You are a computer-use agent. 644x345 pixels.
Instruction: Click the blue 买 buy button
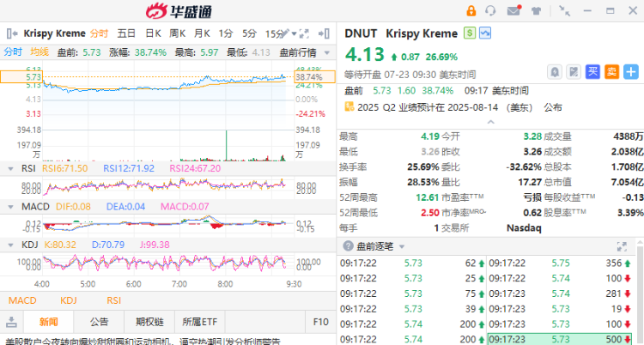coord(592,72)
